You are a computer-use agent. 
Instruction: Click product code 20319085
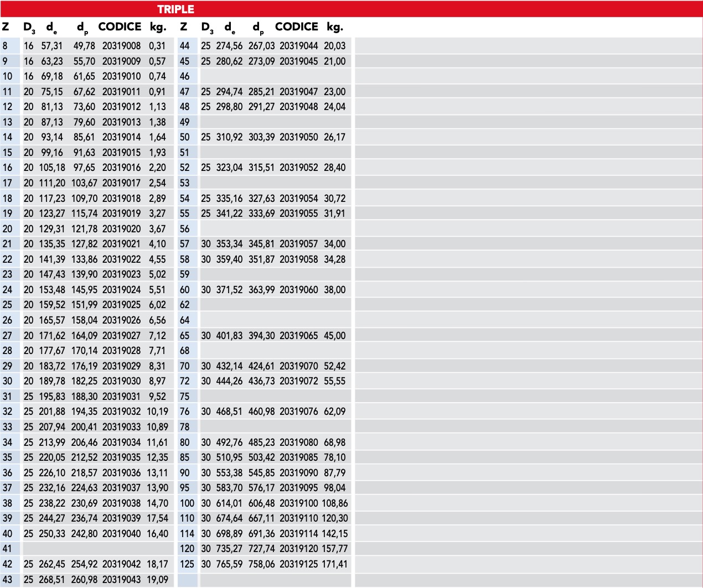coord(298,457)
